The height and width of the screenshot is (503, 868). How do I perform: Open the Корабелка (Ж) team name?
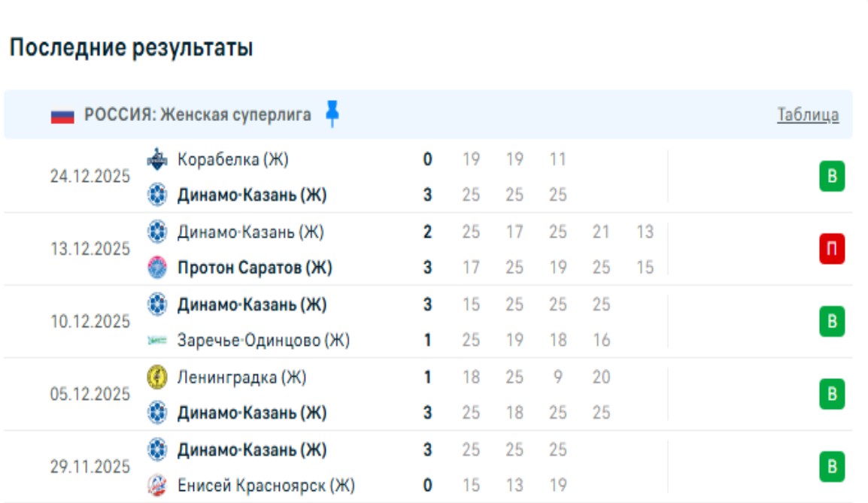click(x=232, y=159)
